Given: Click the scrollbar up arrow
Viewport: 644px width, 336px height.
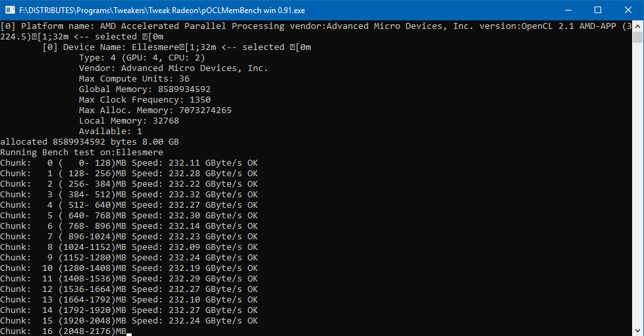Looking at the screenshot, I should 638,26.
